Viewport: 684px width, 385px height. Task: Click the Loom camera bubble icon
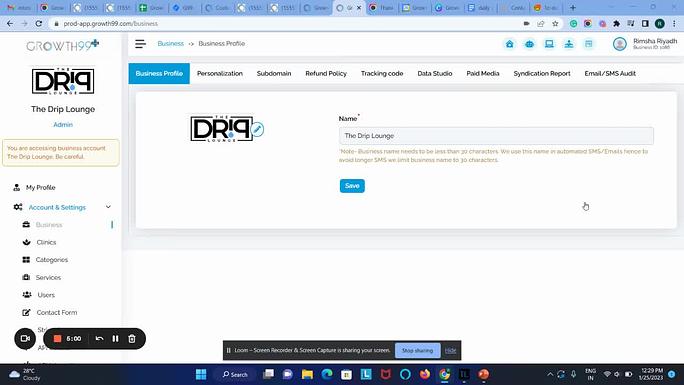pyautogui.click(x=25, y=338)
